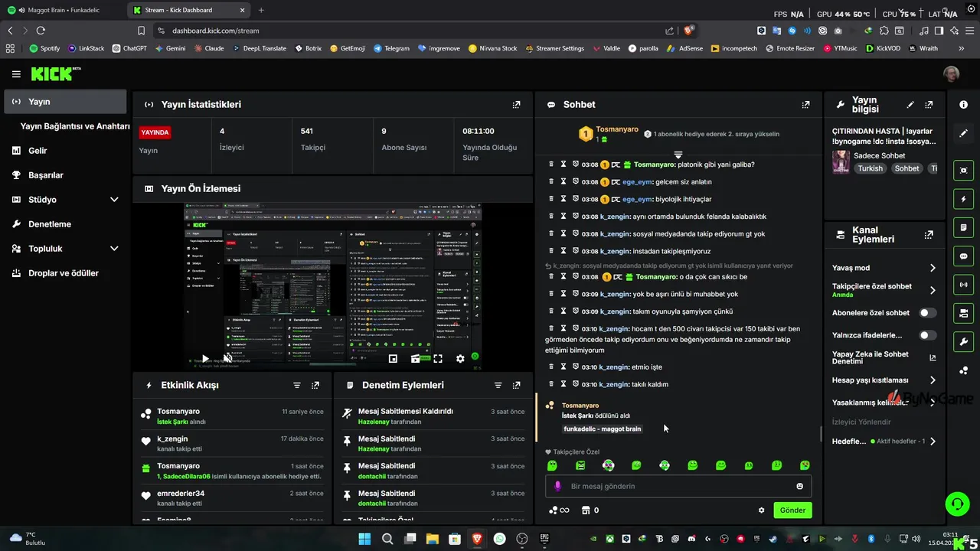
Task: Open stream preview settings gear
Action: 460,358
